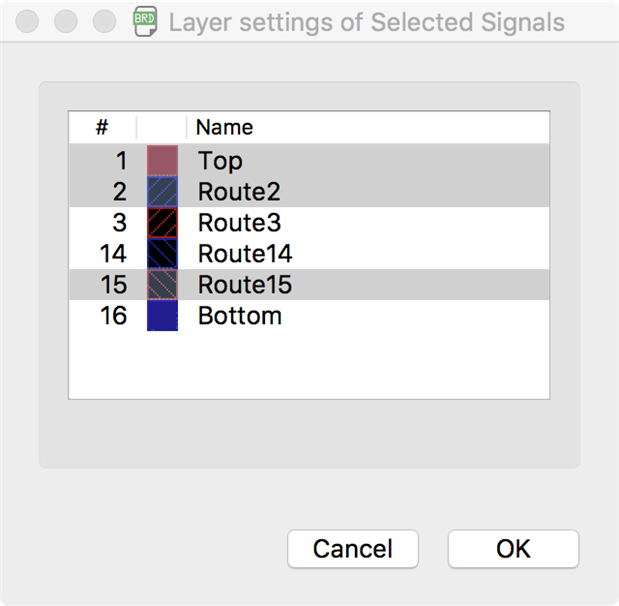This screenshot has height=606, width=619.
Task: Click the BRD document icon in title bar
Action: point(146,22)
